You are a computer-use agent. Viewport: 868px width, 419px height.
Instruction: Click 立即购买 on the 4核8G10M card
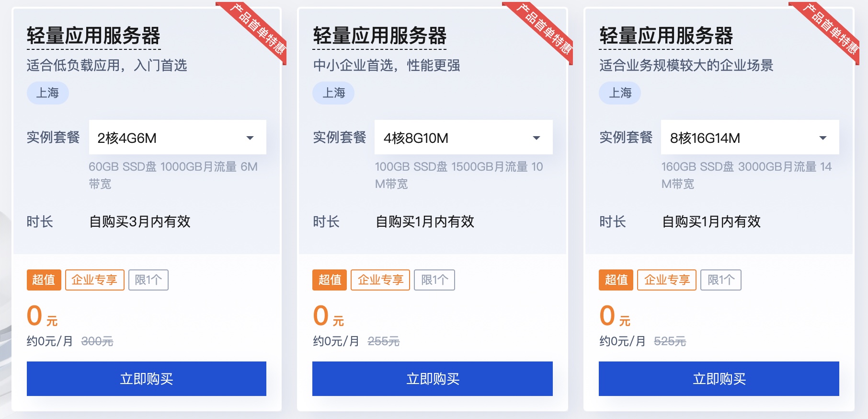pyautogui.click(x=432, y=379)
